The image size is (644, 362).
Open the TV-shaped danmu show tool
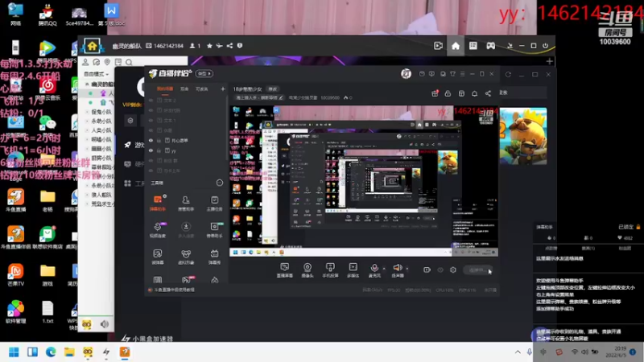(214, 257)
